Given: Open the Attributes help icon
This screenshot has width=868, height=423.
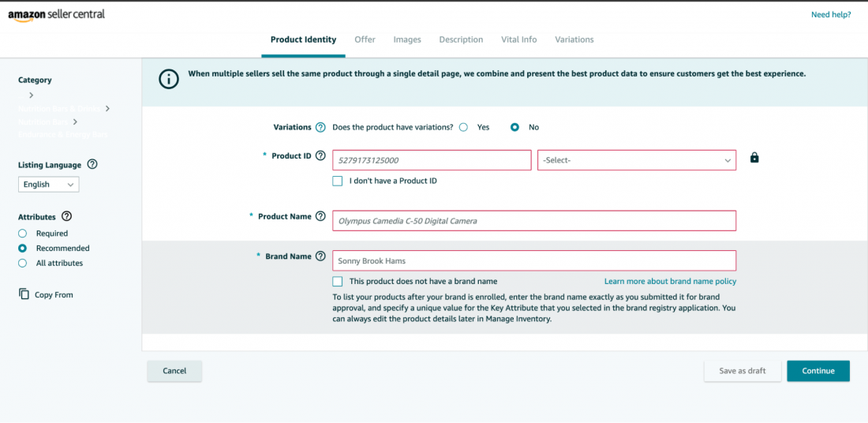Looking at the screenshot, I should [66, 216].
